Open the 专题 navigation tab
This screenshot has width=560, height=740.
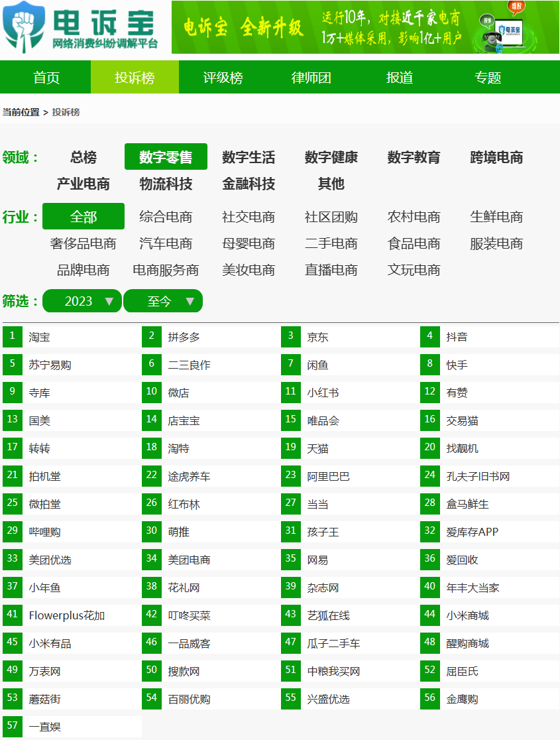(x=487, y=78)
